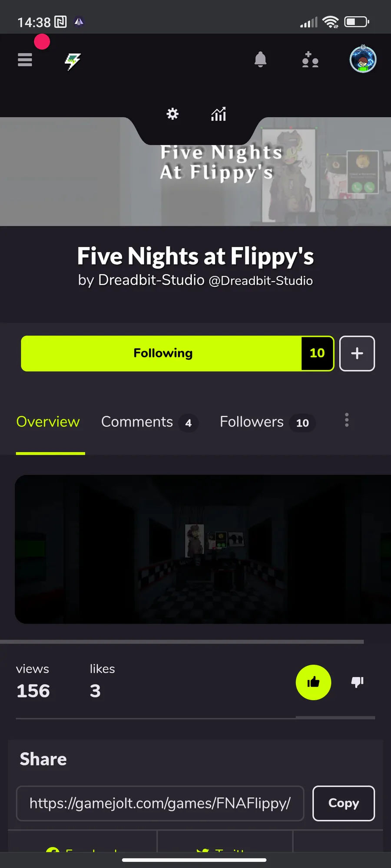This screenshot has height=868, width=391.
Task: Open the plus button beside Following
Action: [357, 353]
